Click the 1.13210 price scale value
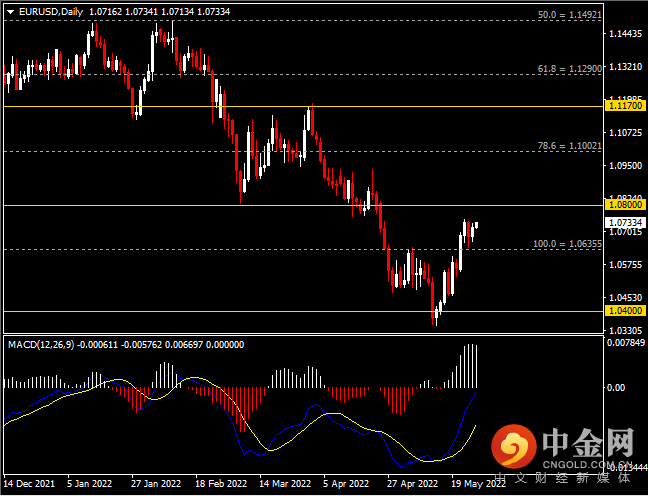 click(626, 67)
